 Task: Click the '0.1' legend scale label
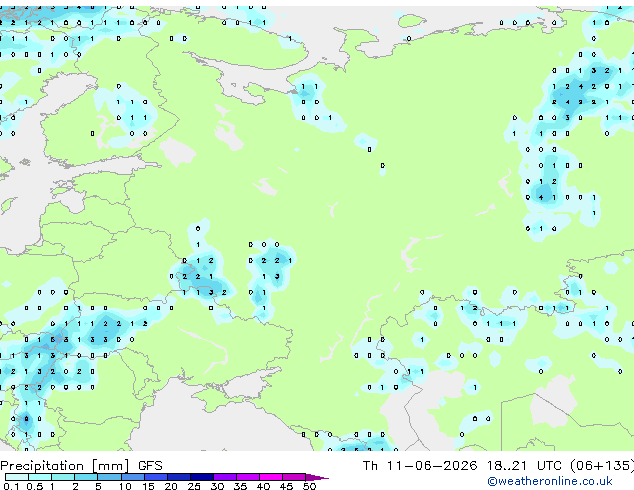(x=11, y=486)
